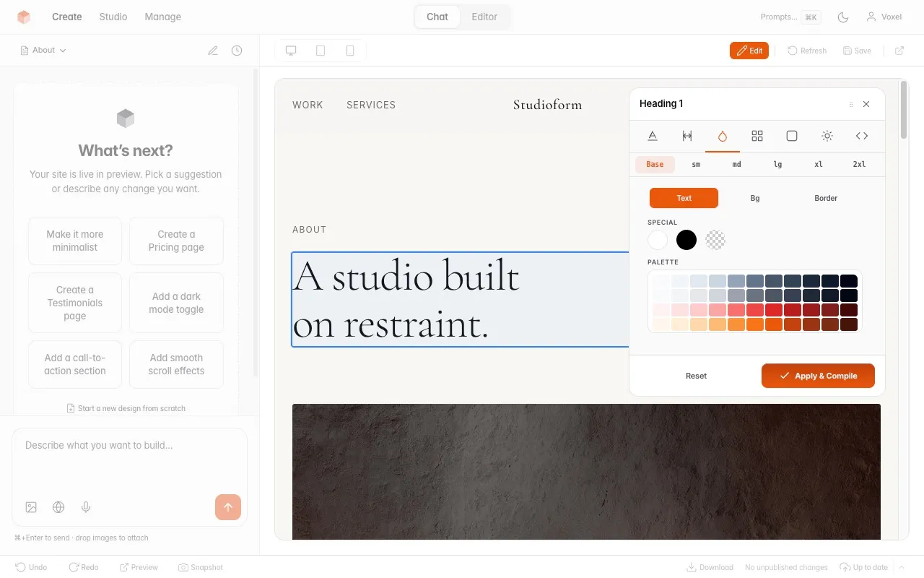This screenshot has height=578, width=924.
Task: Switch to the Bg color target
Action: tap(754, 197)
